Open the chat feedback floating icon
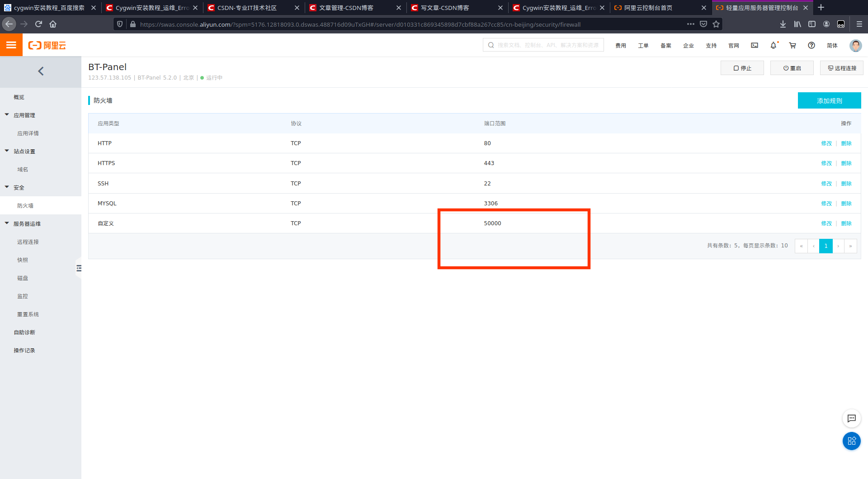The height and width of the screenshot is (479, 868). tap(851, 418)
